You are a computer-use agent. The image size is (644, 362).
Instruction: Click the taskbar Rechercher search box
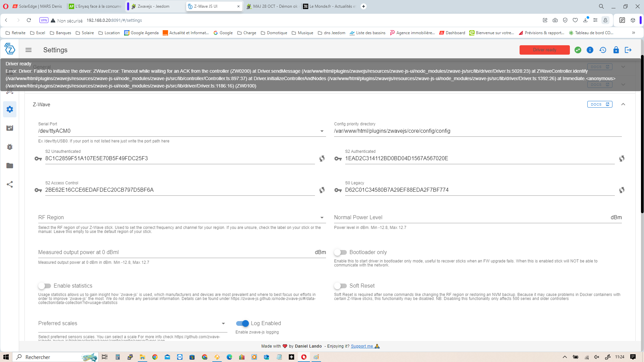[x=55, y=357]
